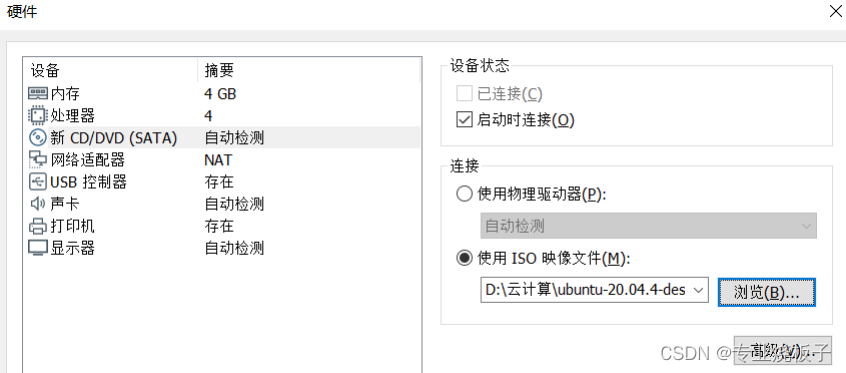Click the 浏览(B)... browse button
846x373 pixels.
tap(767, 292)
